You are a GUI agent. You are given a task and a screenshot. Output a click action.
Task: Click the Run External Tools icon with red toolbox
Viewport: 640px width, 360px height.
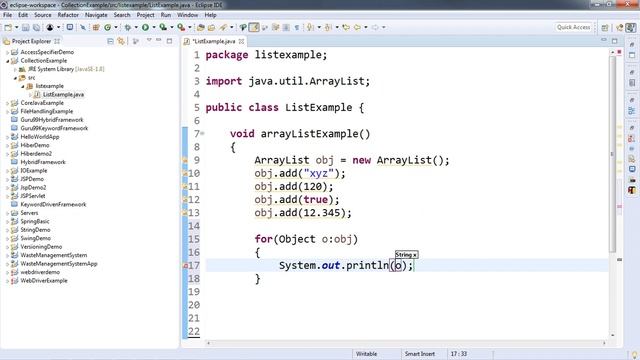[x=181, y=27]
